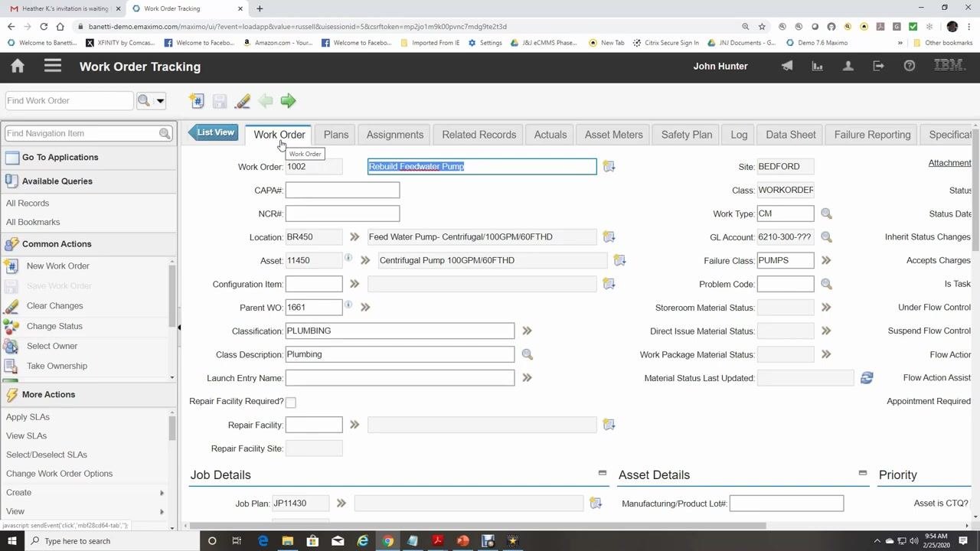Click Apply SLAs in More Actions
Image resolution: width=980 pixels, height=551 pixels.
click(28, 417)
